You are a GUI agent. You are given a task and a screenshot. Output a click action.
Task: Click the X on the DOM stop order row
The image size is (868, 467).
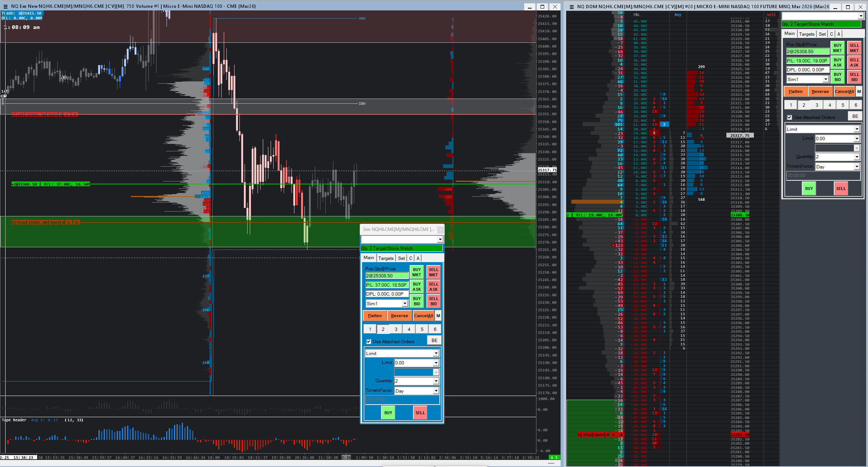pos(621,435)
